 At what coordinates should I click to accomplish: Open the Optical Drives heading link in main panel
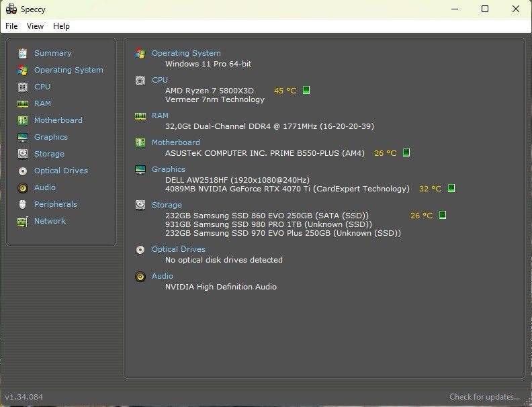179,249
